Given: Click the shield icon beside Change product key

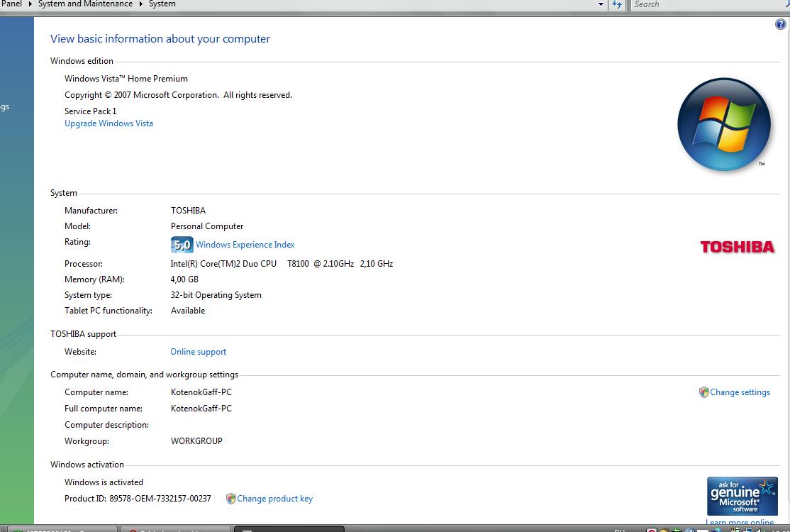Looking at the screenshot, I should coord(230,499).
